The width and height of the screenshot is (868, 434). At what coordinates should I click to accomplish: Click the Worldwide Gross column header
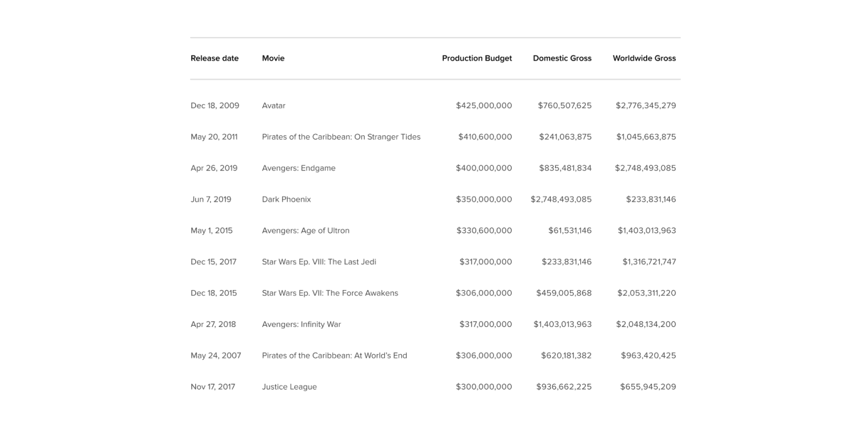644,58
